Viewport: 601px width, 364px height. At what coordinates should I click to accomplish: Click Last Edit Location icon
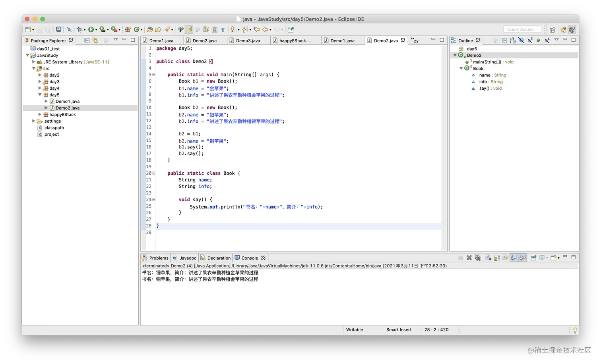coord(257,29)
